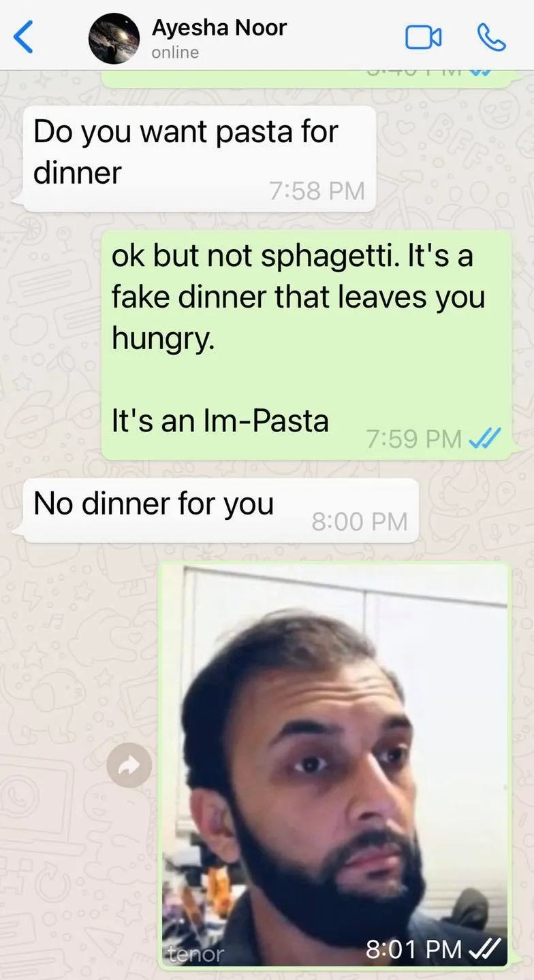Tap the blue back arrow
This screenshot has height=980, width=534.
pyautogui.click(x=23, y=37)
